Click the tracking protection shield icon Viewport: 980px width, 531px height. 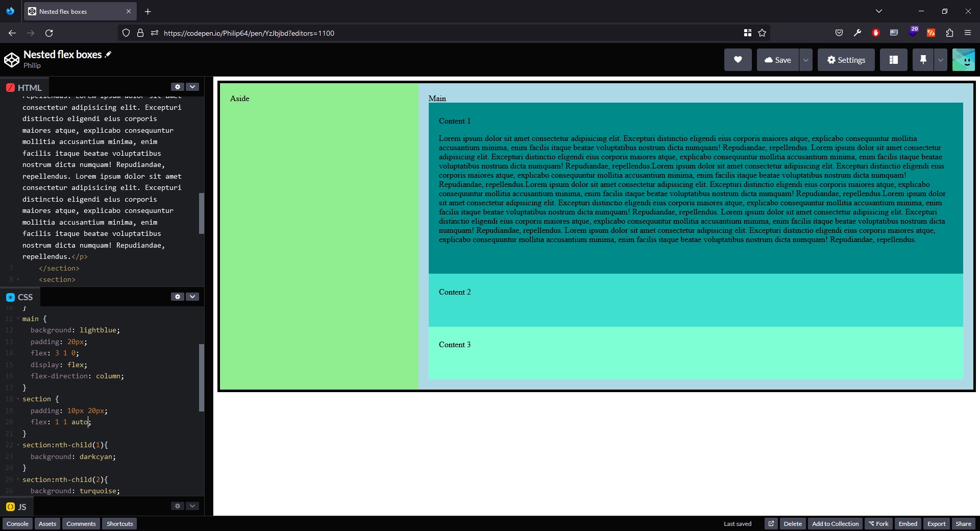(126, 33)
